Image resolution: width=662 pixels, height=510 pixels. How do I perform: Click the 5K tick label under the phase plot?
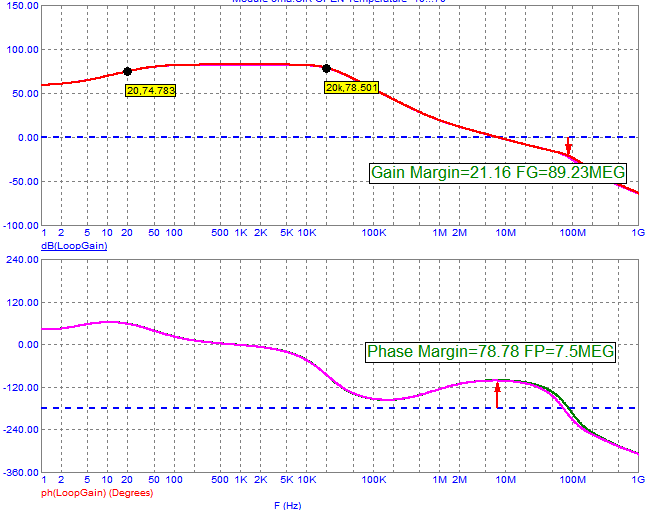pyautogui.click(x=287, y=480)
